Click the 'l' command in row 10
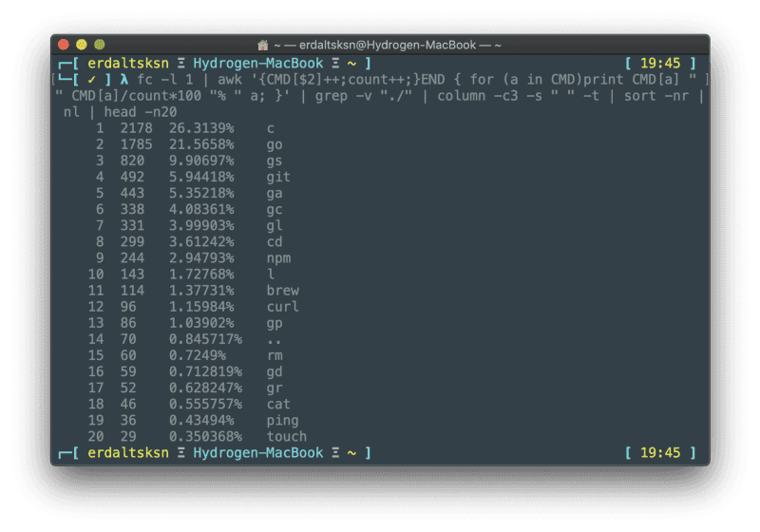Image resolution: width=760 pixels, height=532 pixels. pos(271,275)
